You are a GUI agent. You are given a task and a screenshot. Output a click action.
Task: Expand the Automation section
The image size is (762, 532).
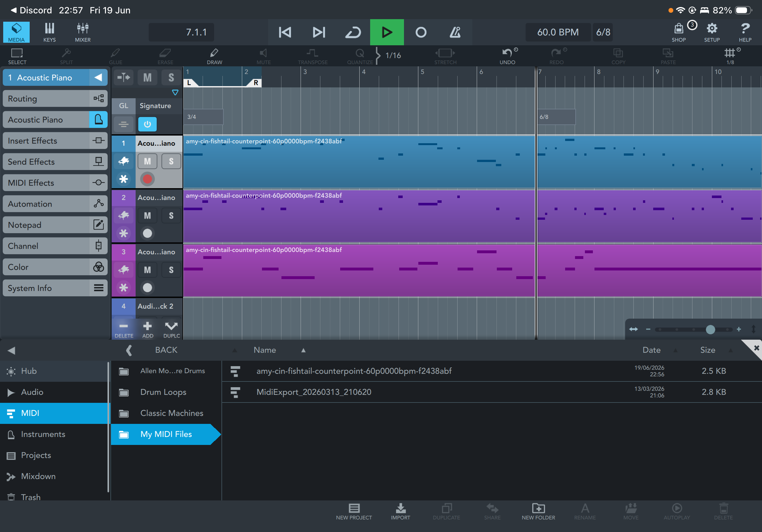pos(55,203)
